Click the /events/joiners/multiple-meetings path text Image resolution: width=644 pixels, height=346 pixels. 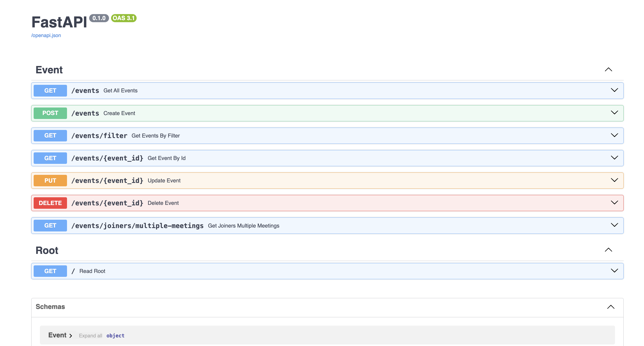click(137, 226)
